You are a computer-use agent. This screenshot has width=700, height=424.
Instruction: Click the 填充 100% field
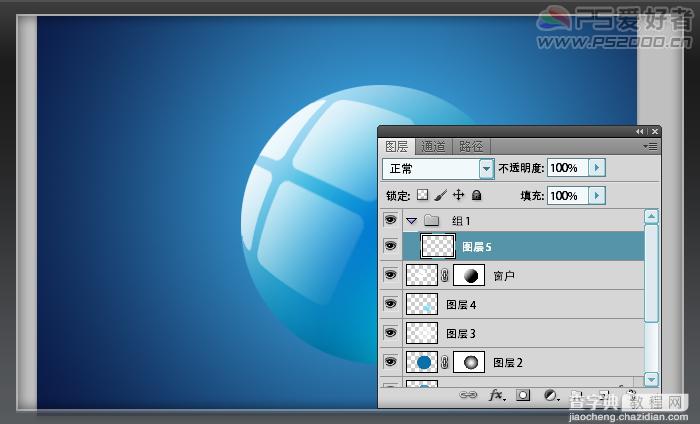click(568, 195)
